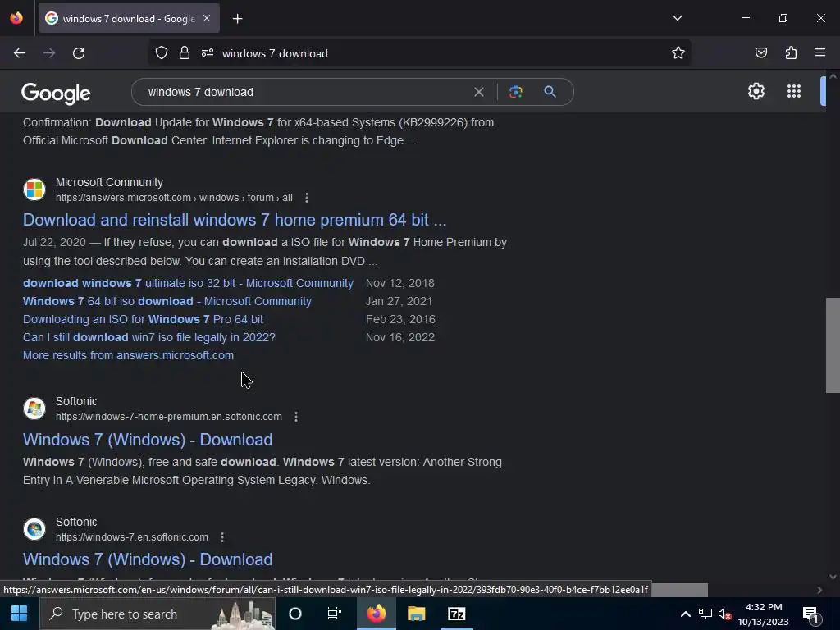Go back to the previous page
The width and height of the screenshot is (840, 630).
click(x=20, y=53)
